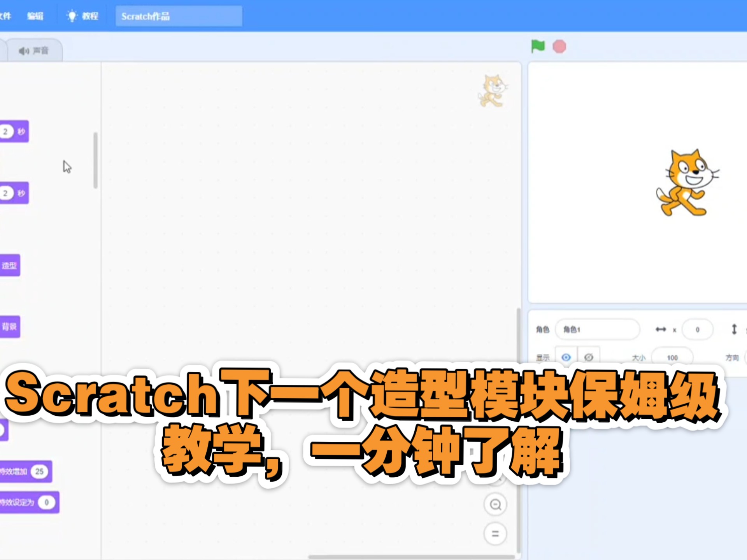The image size is (747, 560).
Task: Show sprite with the eye icon
Action: point(566,357)
